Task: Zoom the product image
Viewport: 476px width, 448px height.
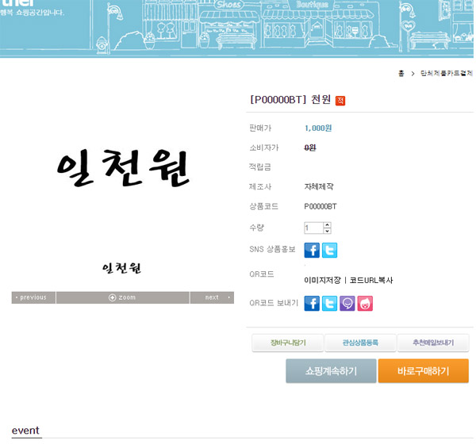Action: pos(122,297)
